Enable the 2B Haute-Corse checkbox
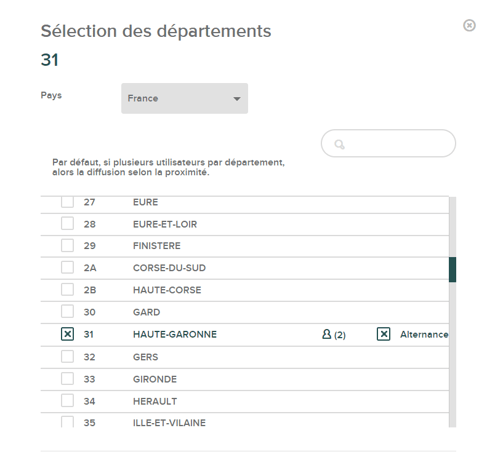The width and height of the screenshot is (487, 452). pyautogui.click(x=67, y=290)
